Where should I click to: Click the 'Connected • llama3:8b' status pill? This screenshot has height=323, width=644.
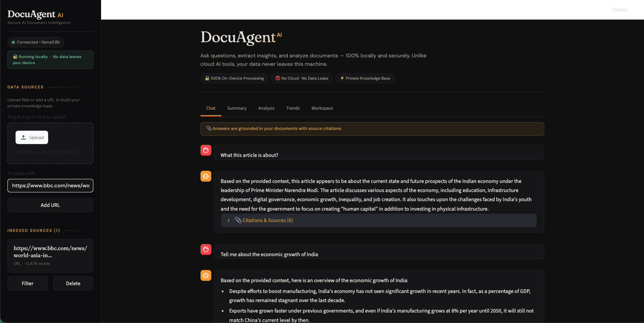point(36,42)
